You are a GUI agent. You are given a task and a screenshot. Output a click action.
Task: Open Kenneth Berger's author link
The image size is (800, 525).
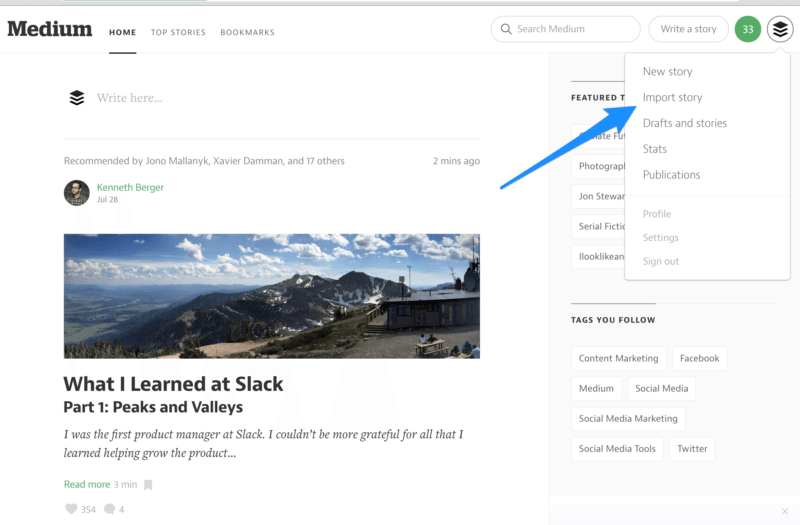point(130,187)
